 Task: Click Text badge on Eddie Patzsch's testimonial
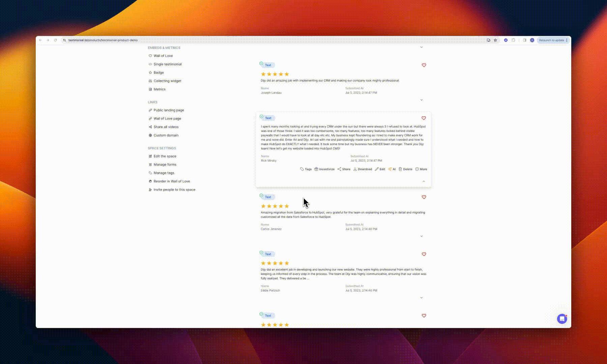268,254
